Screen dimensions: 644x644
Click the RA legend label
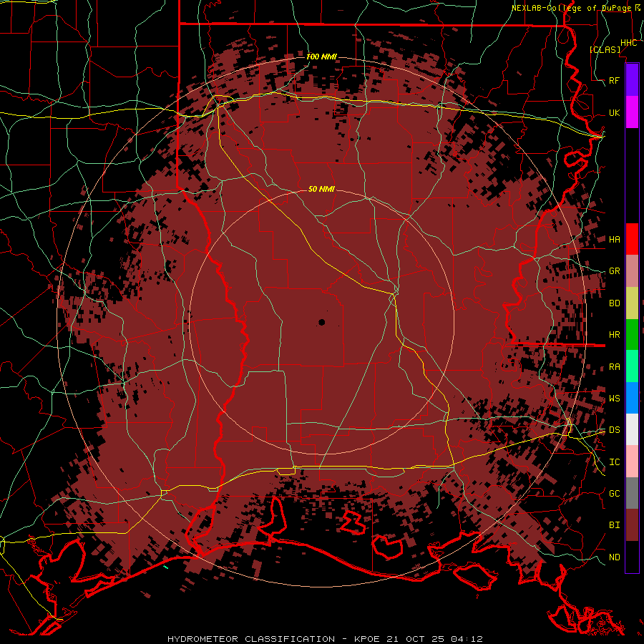(x=615, y=367)
